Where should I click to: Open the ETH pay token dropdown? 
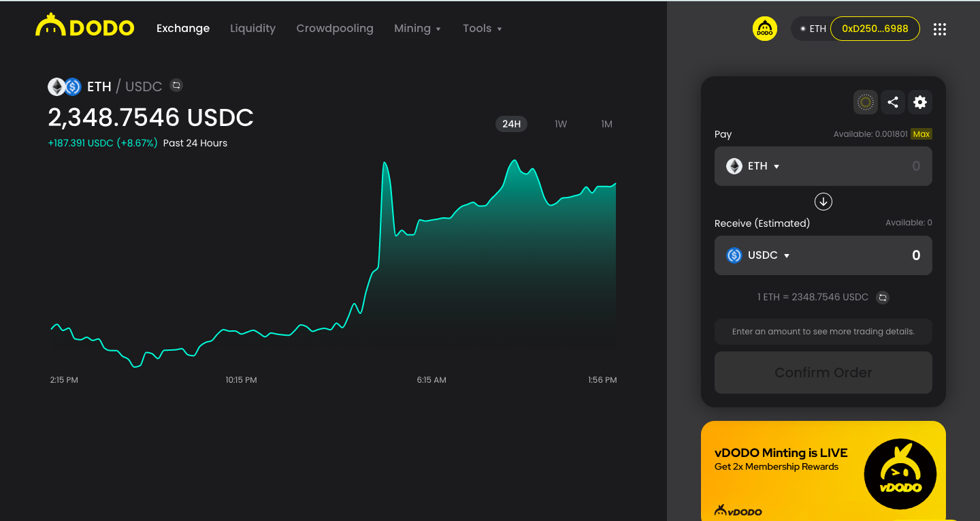point(753,166)
